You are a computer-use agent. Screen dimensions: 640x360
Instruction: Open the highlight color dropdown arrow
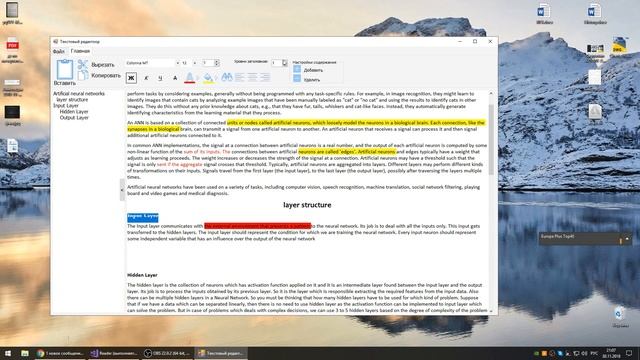click(216, 78)
